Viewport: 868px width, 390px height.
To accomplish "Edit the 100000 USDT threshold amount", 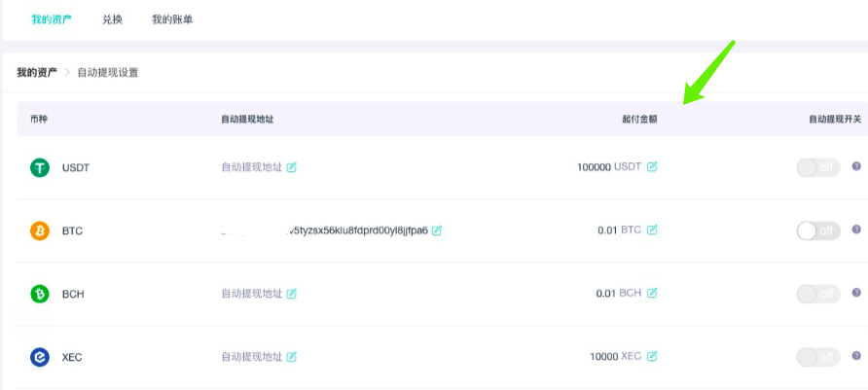I will (x=652, y=166).
